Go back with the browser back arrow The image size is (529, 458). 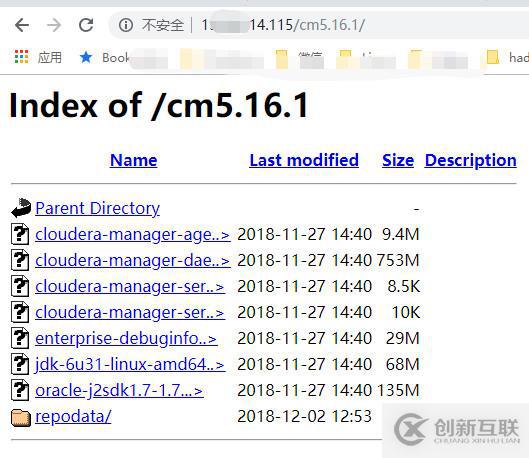(x=22, y=25)
